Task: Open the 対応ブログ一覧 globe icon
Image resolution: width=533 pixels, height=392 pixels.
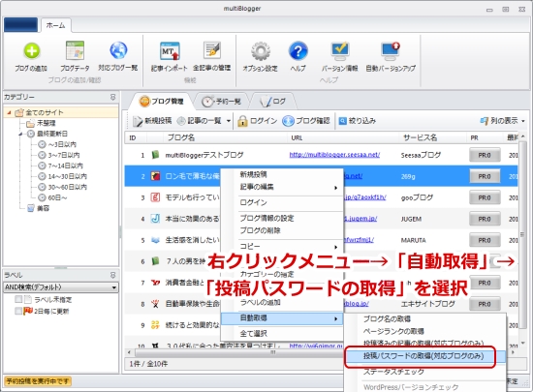Action: click(118, 50)
